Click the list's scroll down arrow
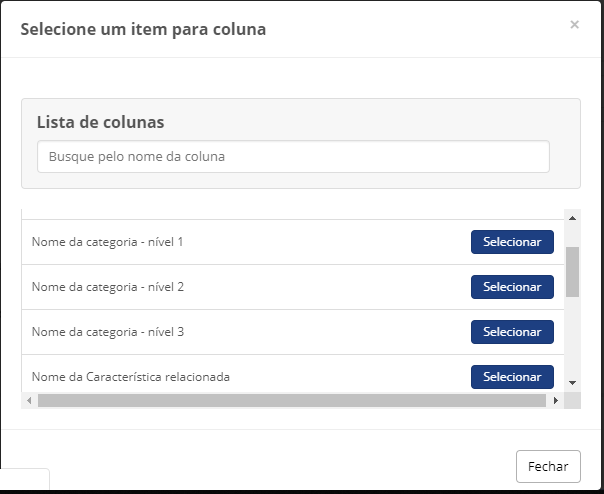This screenshot has height=494, width=604. click(572, 383)
